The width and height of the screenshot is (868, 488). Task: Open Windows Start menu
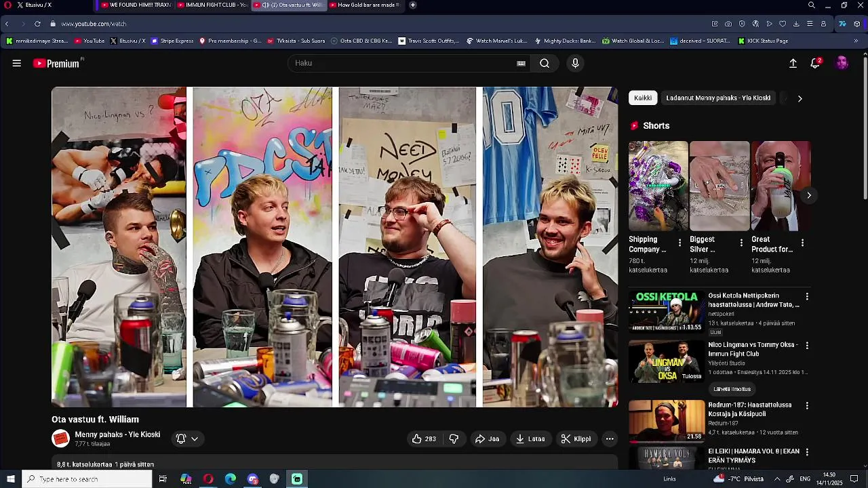point(10,479)
